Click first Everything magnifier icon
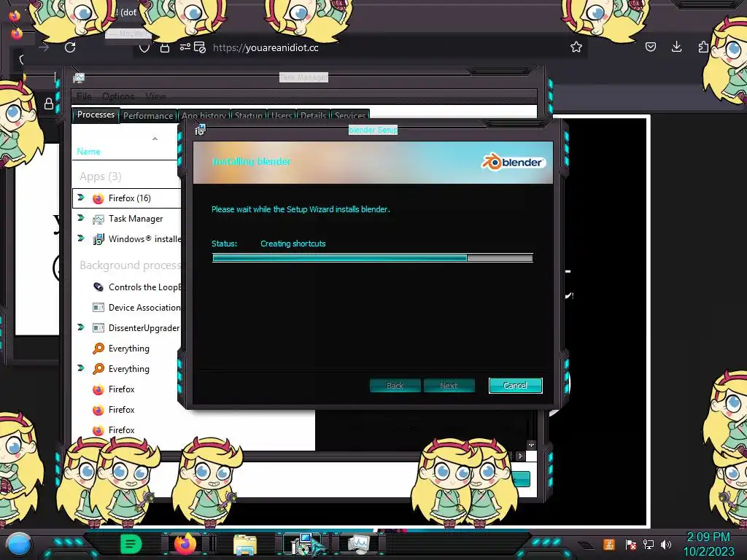The height and width of the screenshot is (560, 747). [98, 349]
